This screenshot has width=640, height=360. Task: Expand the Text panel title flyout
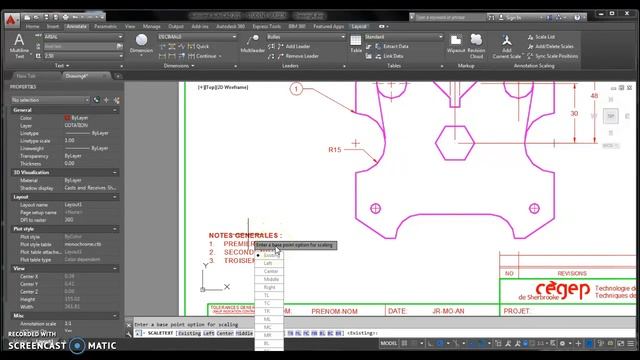coord(62,66)
